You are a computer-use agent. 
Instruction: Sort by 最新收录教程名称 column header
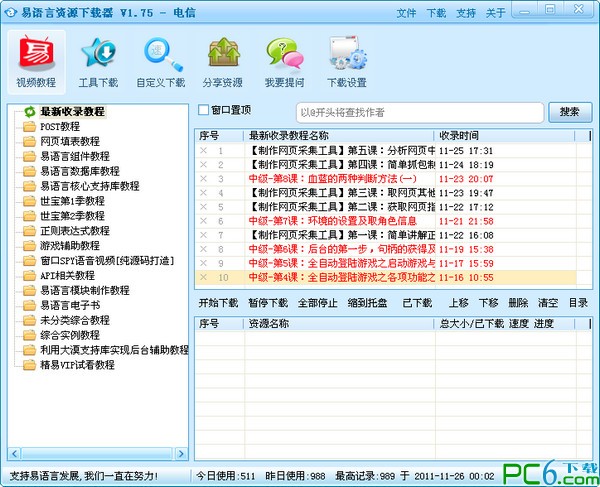pos(339,136)
